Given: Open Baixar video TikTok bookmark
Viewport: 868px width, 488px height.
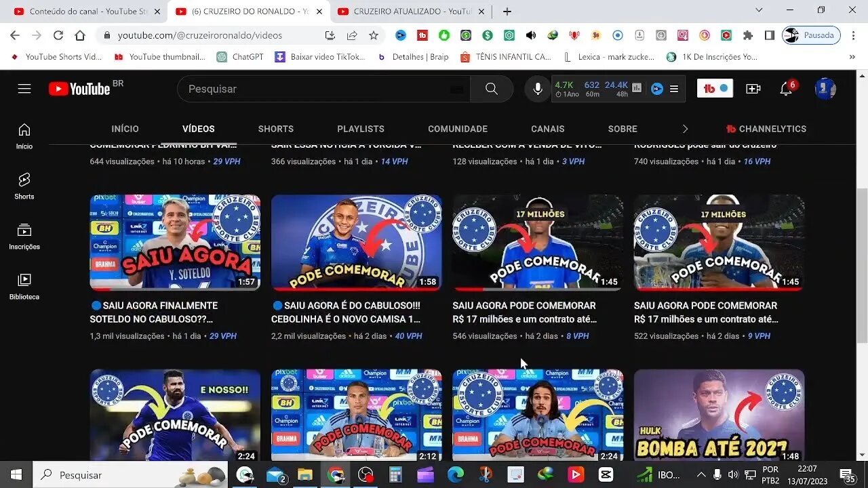Looking at the screenshot, I should coord(319,57).
